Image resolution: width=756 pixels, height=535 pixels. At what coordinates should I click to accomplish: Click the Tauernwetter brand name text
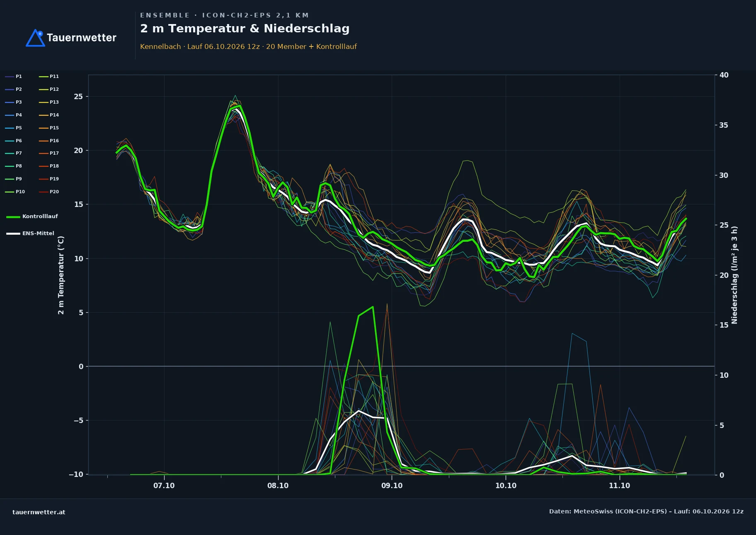(82, 38)
